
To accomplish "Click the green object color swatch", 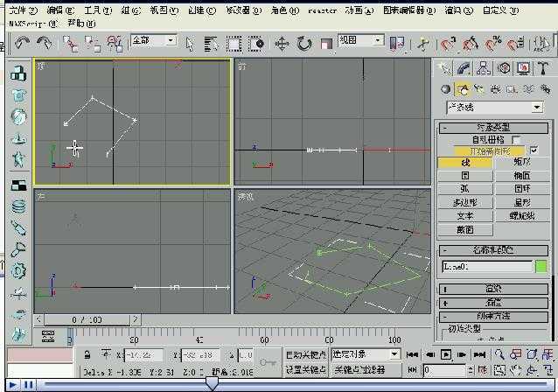I will [541, 267].
